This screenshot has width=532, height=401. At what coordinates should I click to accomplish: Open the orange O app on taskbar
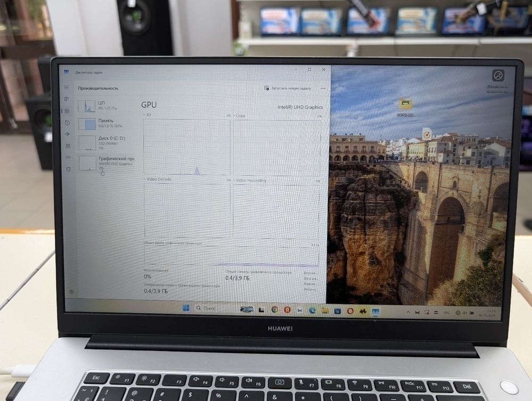coord(350,311)
